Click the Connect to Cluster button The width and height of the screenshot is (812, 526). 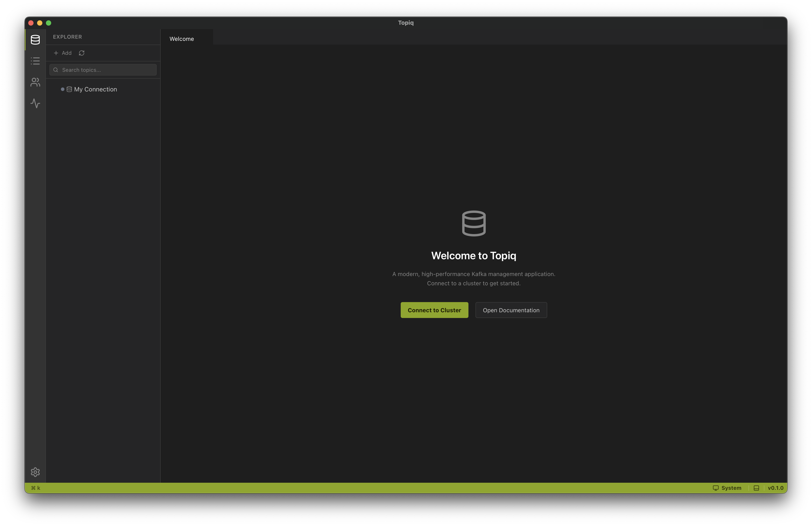point(434,310)
